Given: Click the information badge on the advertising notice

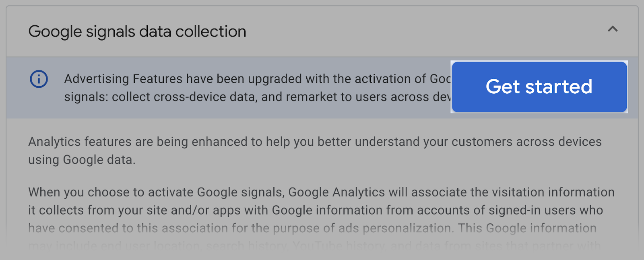Looking at the screenshot, I should coord(38,79).
